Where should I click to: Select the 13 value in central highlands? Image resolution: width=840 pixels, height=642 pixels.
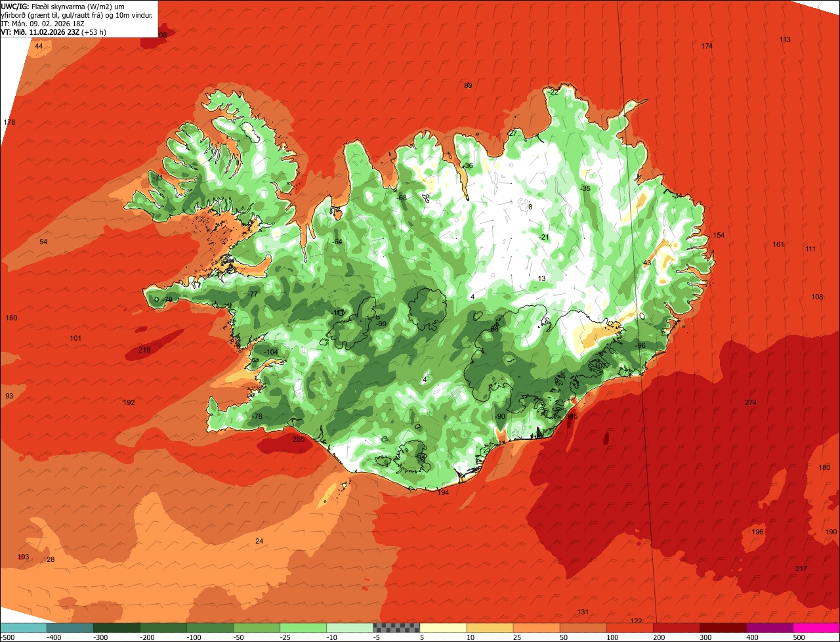click(541, 278)
